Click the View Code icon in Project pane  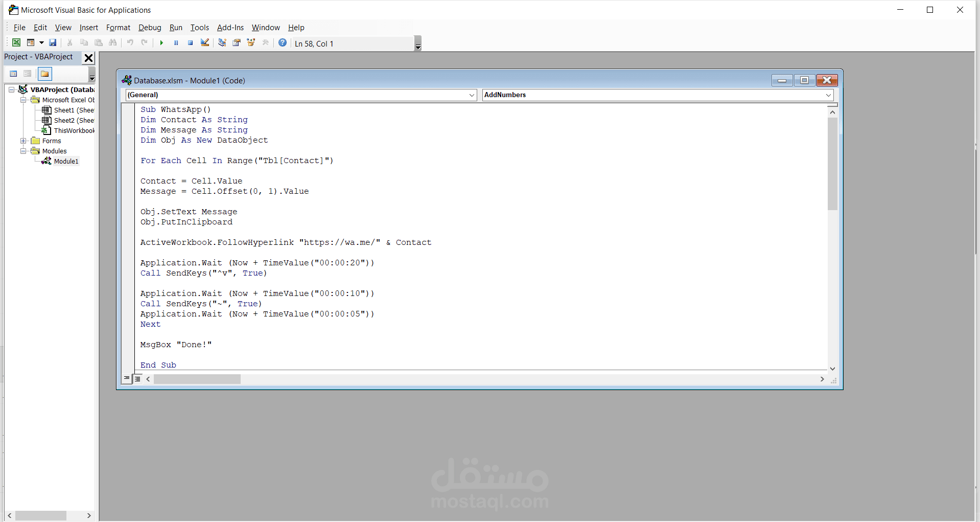(x=14, y=74)
